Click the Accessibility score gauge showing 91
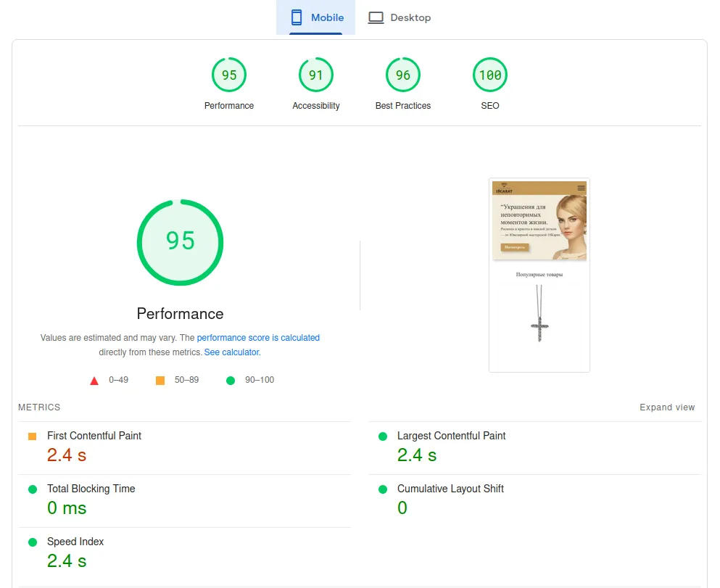This screenshot has width=720, height=588. point(316,75)
